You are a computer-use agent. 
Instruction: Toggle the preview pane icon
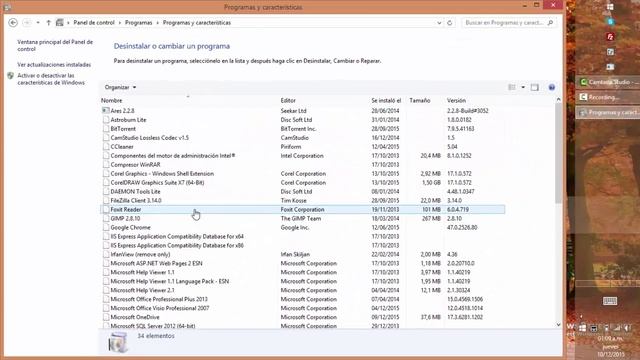click(x=535, y=87)
